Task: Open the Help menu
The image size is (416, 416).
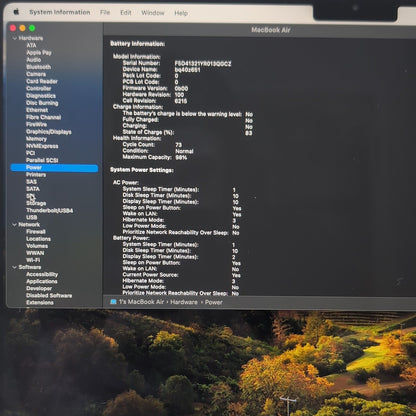Action: [x=181, y=13]
